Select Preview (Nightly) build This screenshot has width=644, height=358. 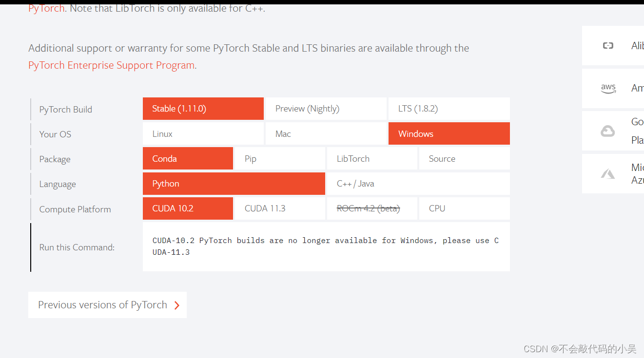326,109
